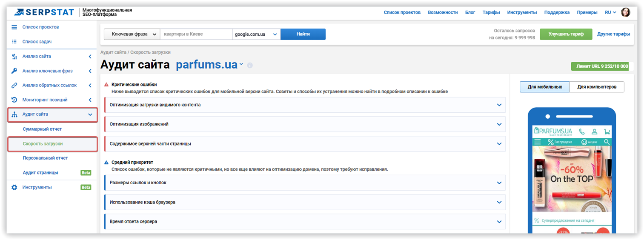Open Персональный отчет in sidebar
The width and height of the screenshot is (644, 240).
click(45, 158)
